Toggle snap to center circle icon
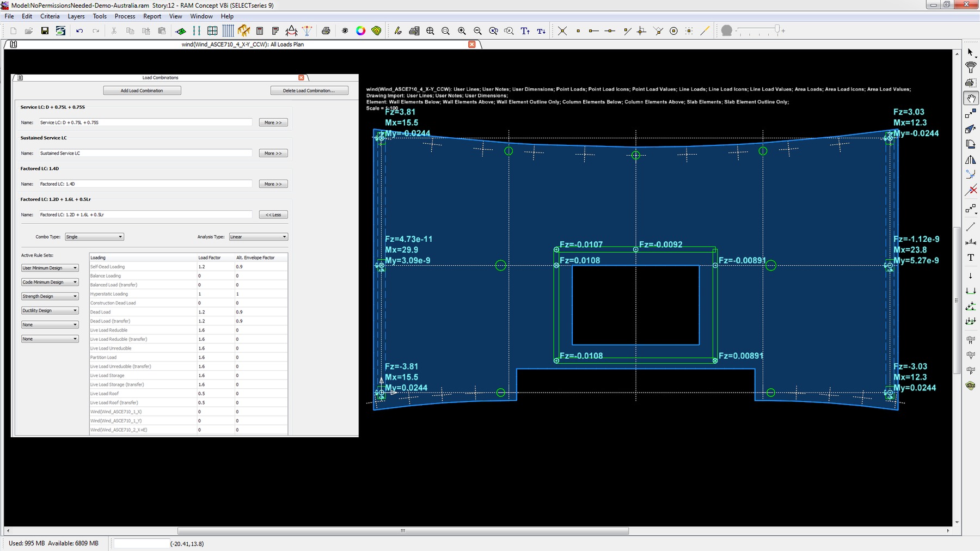980x551 pixels. [x=673, y=31]
